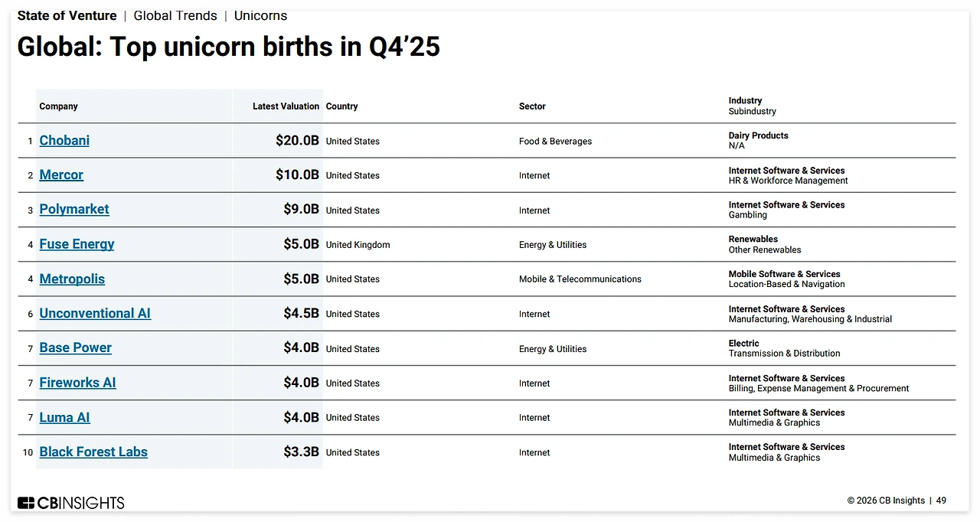Click the page title heading
The width and height of the screenshot is (980, 522).
228,47
